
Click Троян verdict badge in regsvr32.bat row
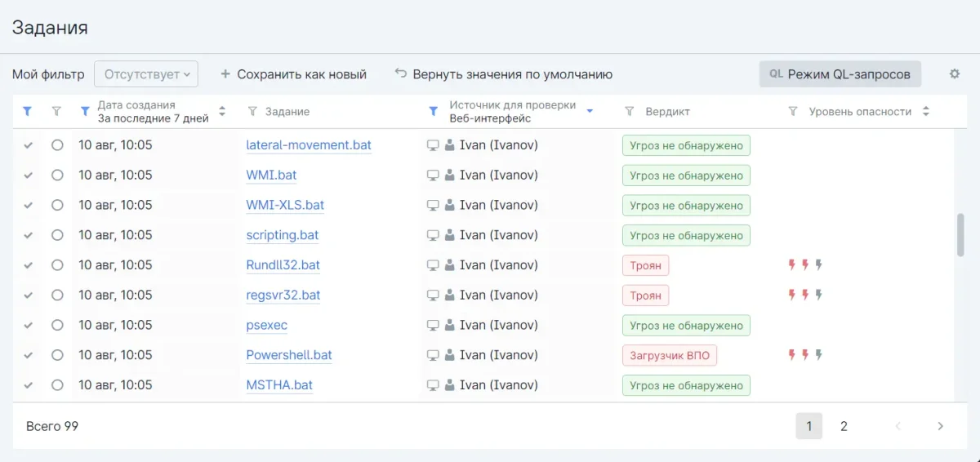[645, 295]
